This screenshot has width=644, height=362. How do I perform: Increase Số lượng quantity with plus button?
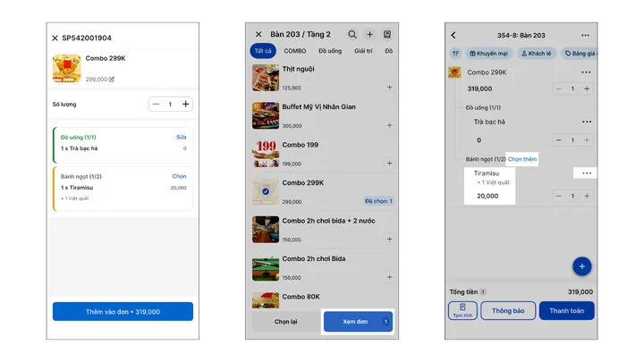[x=186, y=105]
